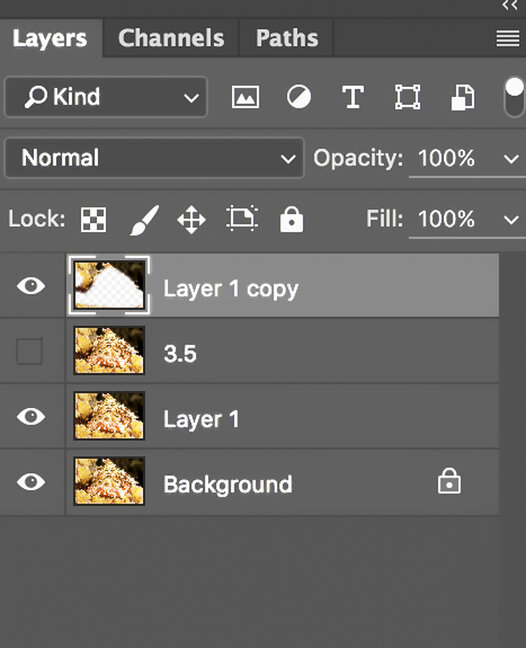
Task: Hide the Background layer eye icon
Action: click(31, 481)
